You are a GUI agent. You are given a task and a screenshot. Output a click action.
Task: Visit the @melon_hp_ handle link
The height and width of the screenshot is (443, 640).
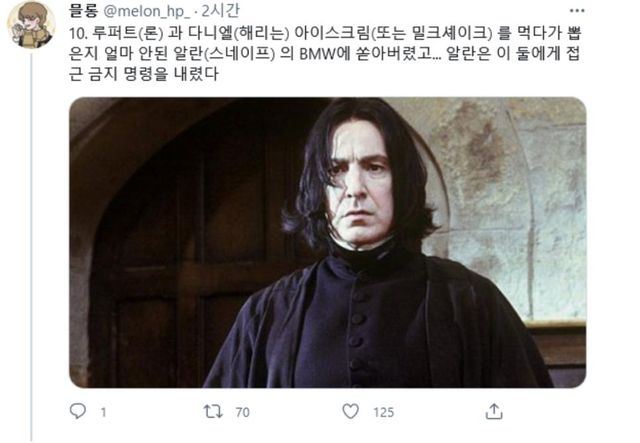point(146,11)
